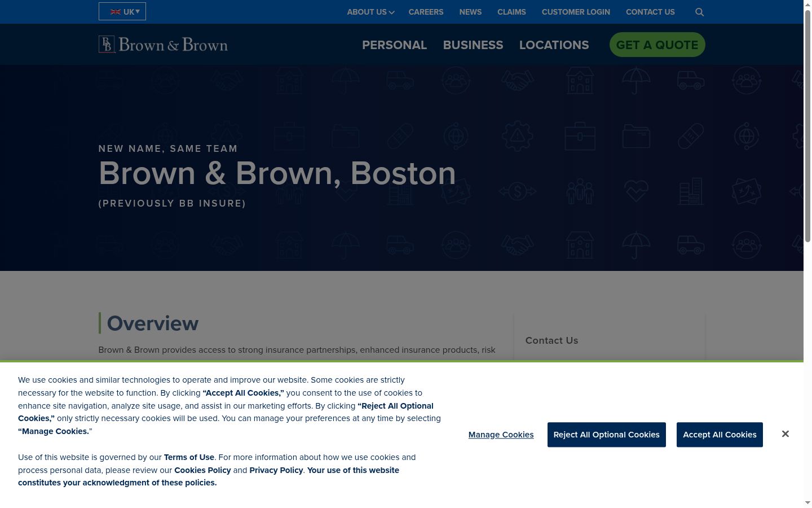Accept All Cookies
Image resolution: width=812 pixels, height=508 pixels.
(720, 435)
